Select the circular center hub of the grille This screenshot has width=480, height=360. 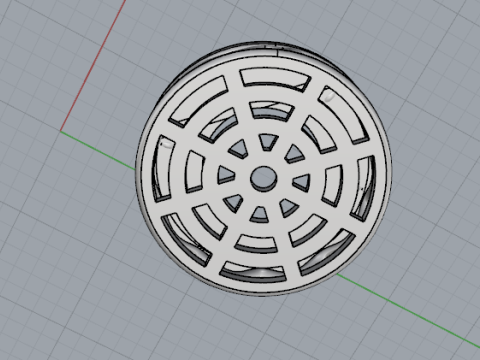264,179
